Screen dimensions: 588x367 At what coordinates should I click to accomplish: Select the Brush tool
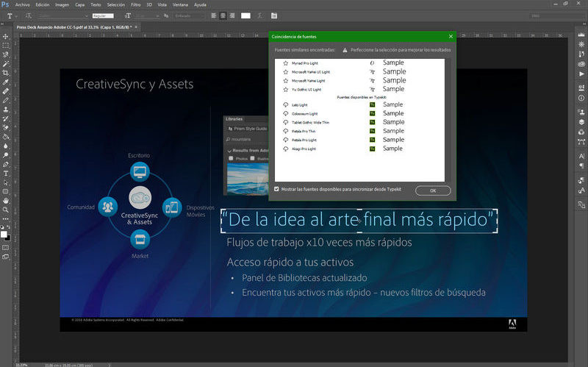(x=6, y=100)
